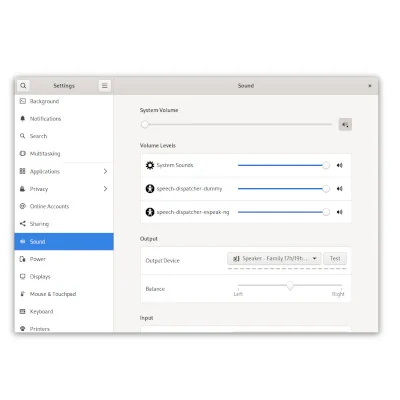Mute the System Sounds stream
This screenshot has height=400, width=400.
(x=339, y=165)
